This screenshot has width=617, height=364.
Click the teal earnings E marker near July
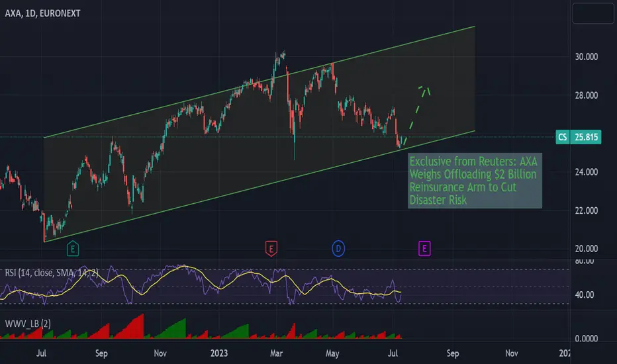(x=73, y=249)
